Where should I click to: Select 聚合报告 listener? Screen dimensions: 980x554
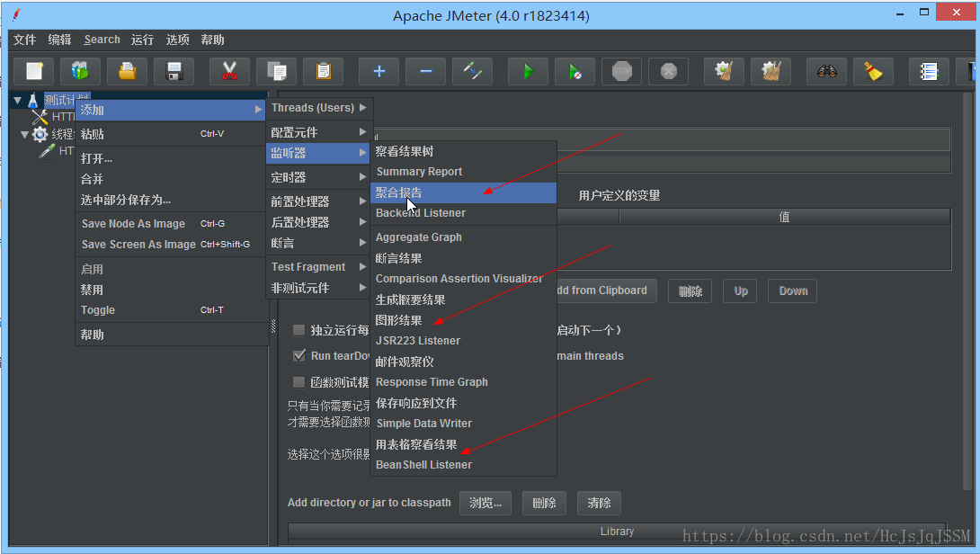[463, 192]
